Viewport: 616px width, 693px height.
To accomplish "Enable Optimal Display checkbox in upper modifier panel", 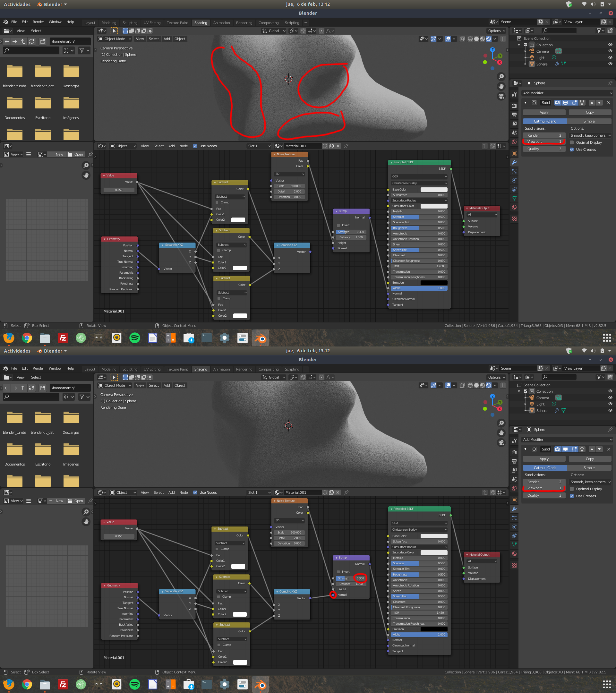I will (572, 143).
